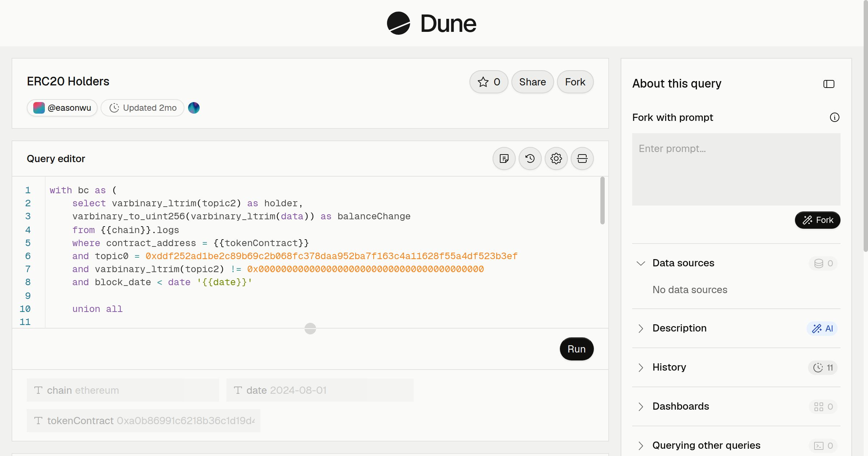The width and height of the screenshot is (868, 456).
Task: Click the chain parameter field
Action: tap(123, 390)
